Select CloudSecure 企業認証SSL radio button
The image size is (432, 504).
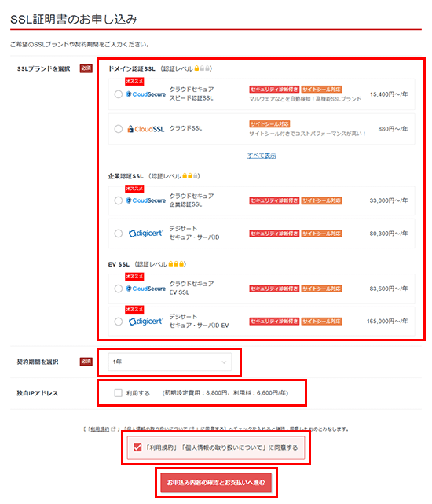(119, 200)
